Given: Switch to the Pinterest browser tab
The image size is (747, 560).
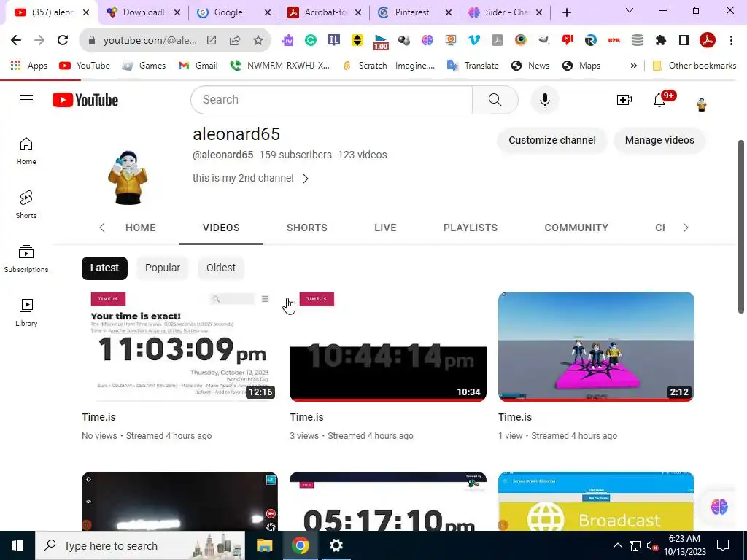Looking at the screenshot, I should 413,12.
